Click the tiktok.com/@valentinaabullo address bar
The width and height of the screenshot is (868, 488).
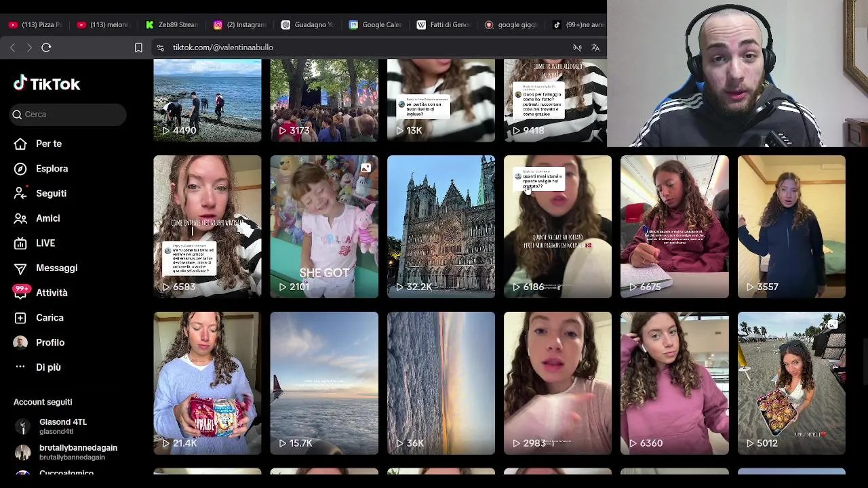(x=223, y=47)
